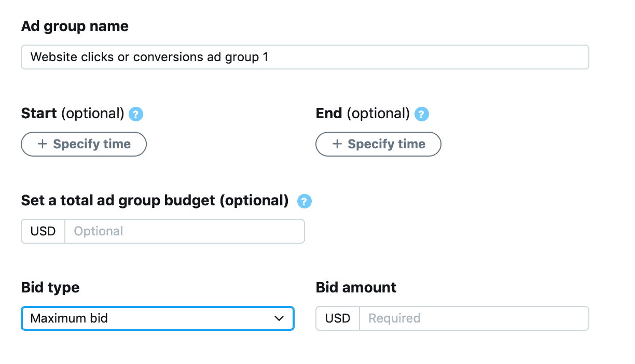The image size is (635, 364).
Task: Open the Maximum bid type dropdown
Action: [158, 318]
